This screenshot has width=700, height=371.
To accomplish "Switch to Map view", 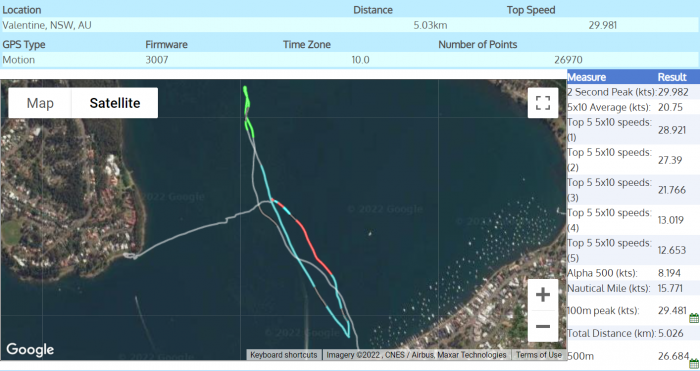I will [40, 103].
